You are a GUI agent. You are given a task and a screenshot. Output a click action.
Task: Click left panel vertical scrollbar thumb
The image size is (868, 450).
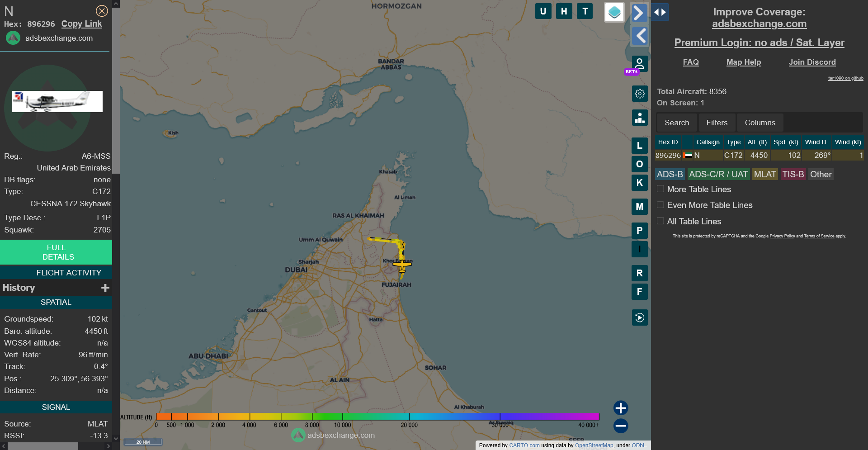(116, 90)
